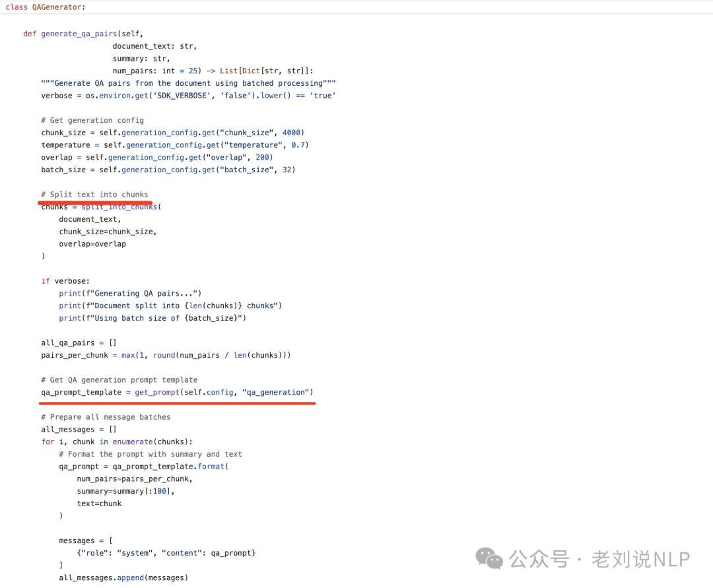
Task: Click the comment '# Get generation config'
Action: tap(92, 120)
